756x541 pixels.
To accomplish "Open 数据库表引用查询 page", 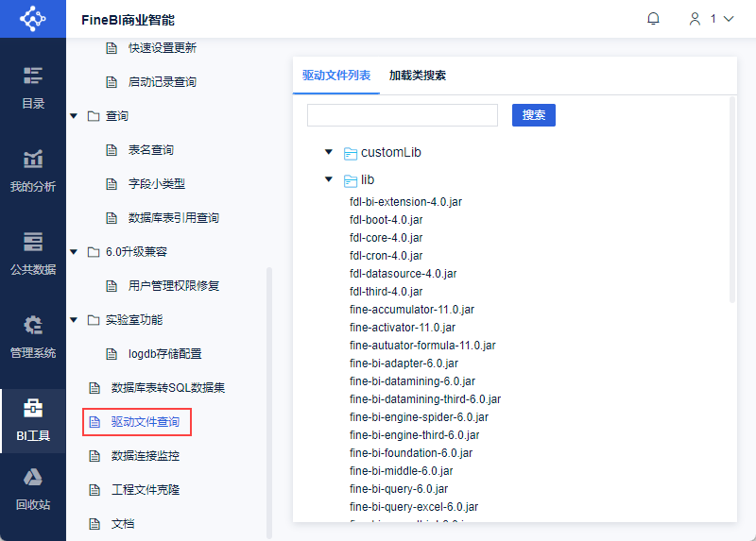I will (174, 218).
